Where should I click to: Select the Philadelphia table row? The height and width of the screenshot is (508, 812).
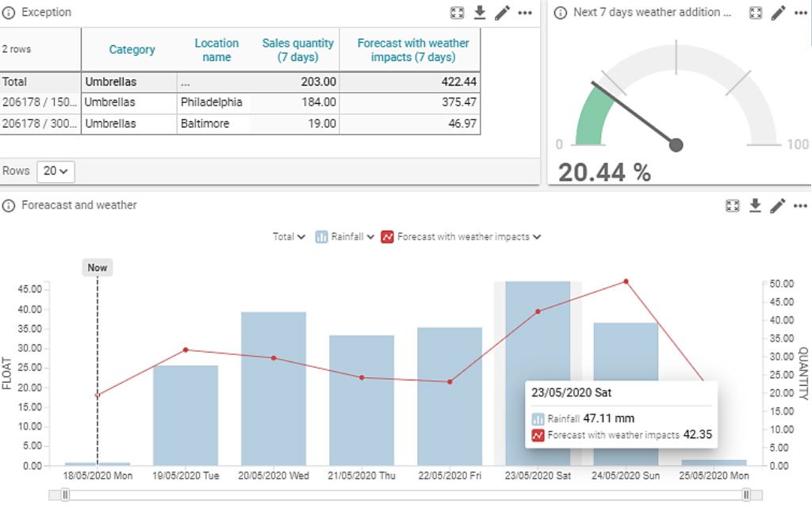pyautogui.click(x=211, y=102)
